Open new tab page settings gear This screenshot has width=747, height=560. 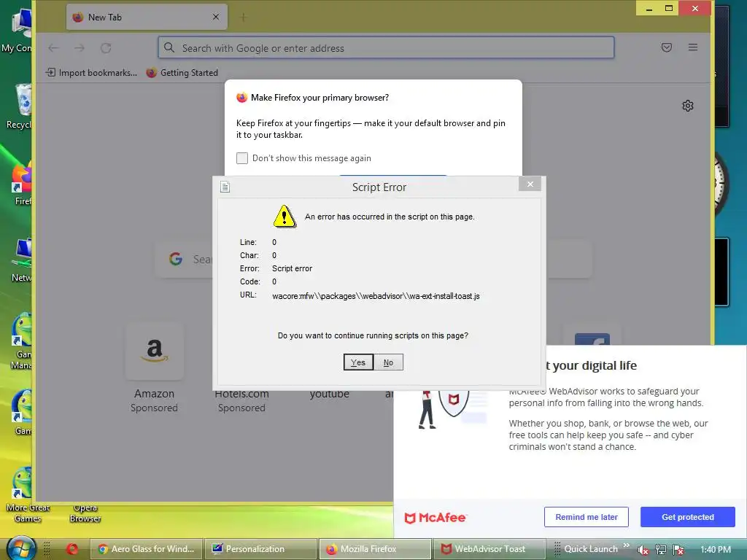tap(687, 106)
